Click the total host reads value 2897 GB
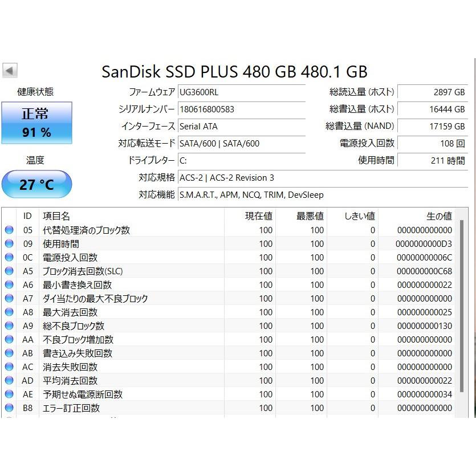476x476 pixels. (x=433, y=92)
